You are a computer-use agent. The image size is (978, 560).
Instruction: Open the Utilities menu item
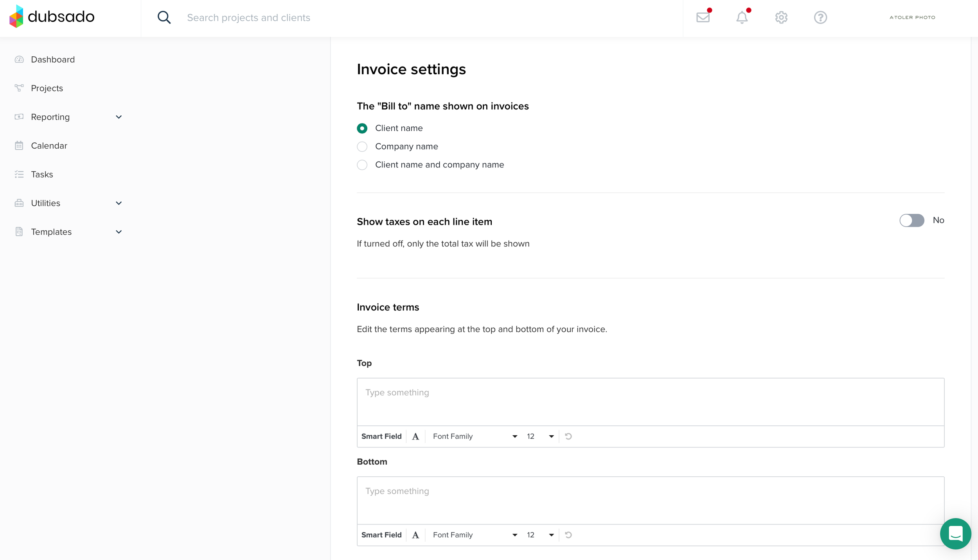pyautogui.click(x=46, y=203)
